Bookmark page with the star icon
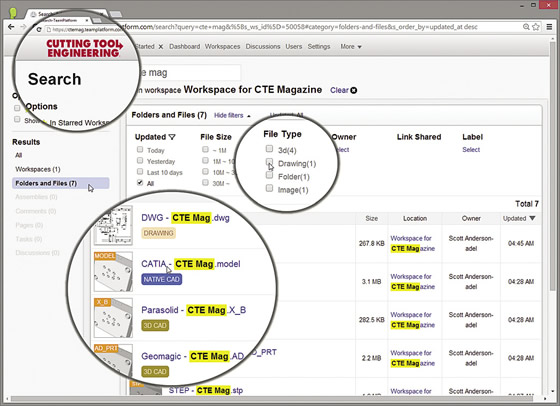Image resolution: width=560 pixels, height=406 pixels. [536, 27]
